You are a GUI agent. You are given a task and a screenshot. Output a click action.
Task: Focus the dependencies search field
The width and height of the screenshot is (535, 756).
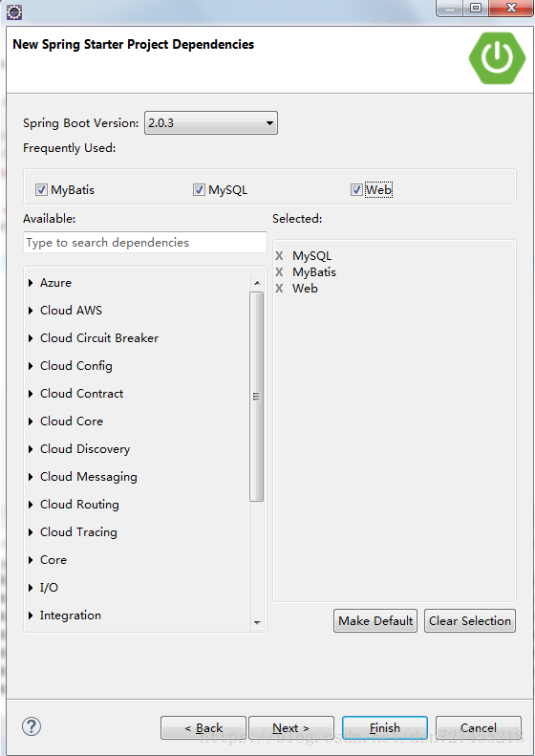coord(145,242)
